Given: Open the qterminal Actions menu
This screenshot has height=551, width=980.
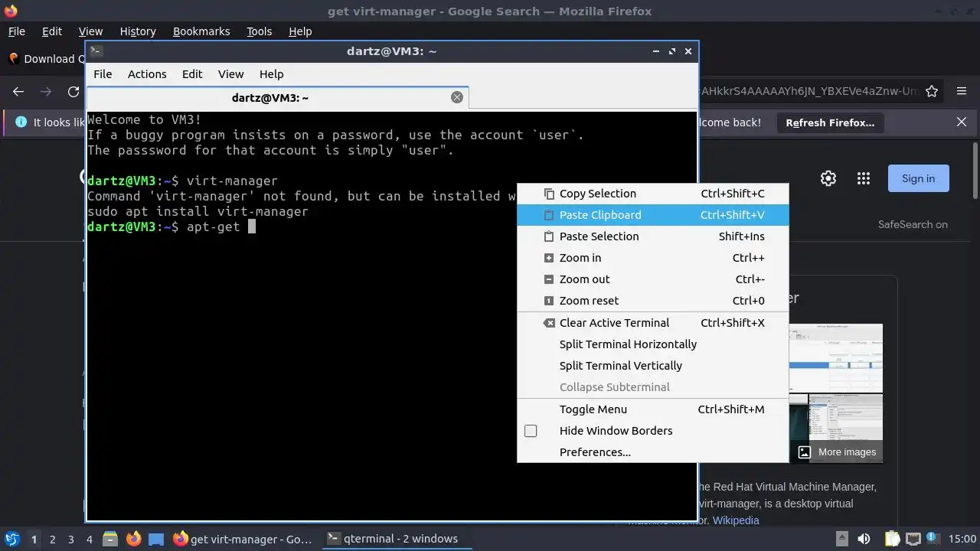Looking at the screenshot, I should 147,74.
